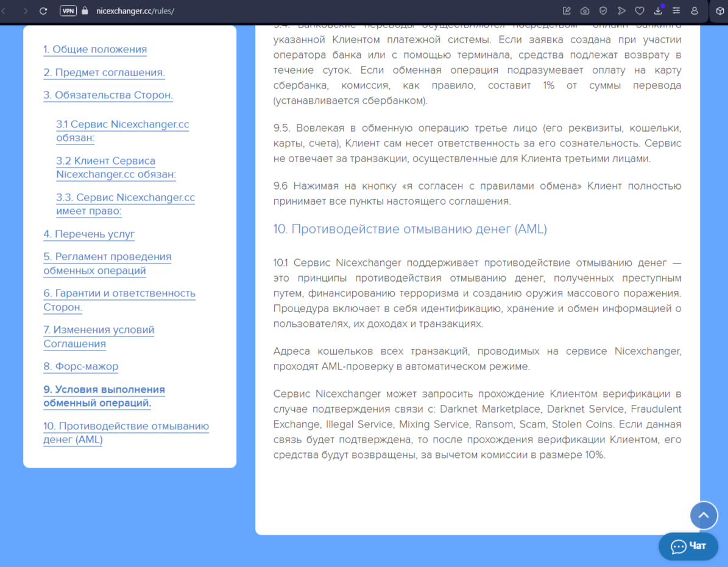Click paragraph starting with 9.5. Вовлекая

(x=477, y=143)
